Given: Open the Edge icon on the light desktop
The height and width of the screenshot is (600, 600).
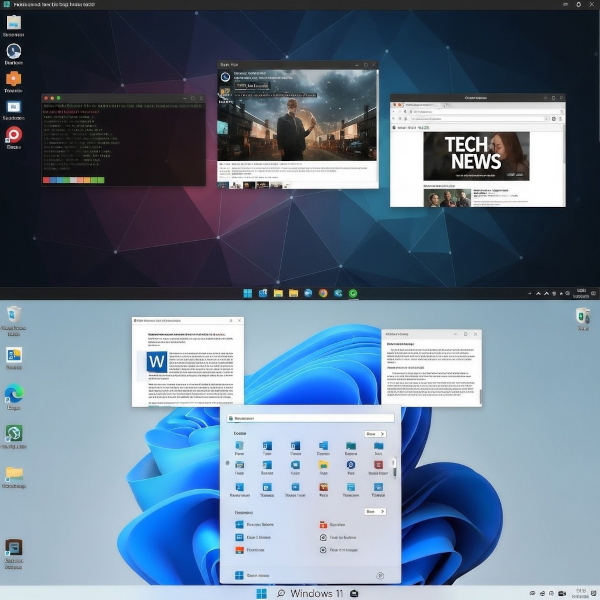Looking at the screenshot, I should [x=14, y=394].
